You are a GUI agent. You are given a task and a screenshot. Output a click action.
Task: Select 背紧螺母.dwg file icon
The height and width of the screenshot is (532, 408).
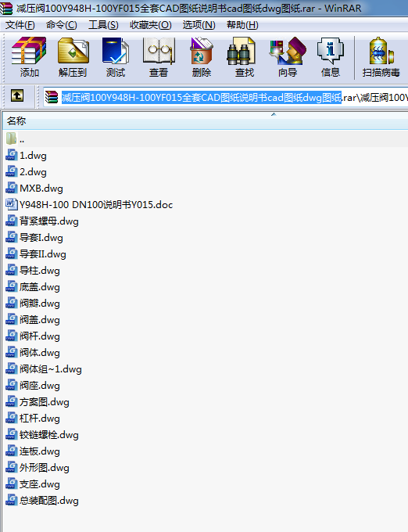point(12,221)
